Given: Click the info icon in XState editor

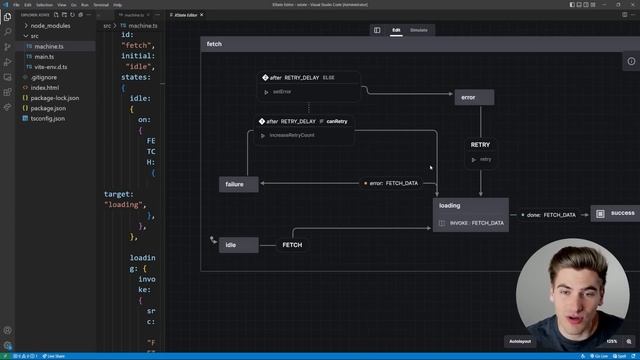Looking at the screenshot, I should 631,62.
